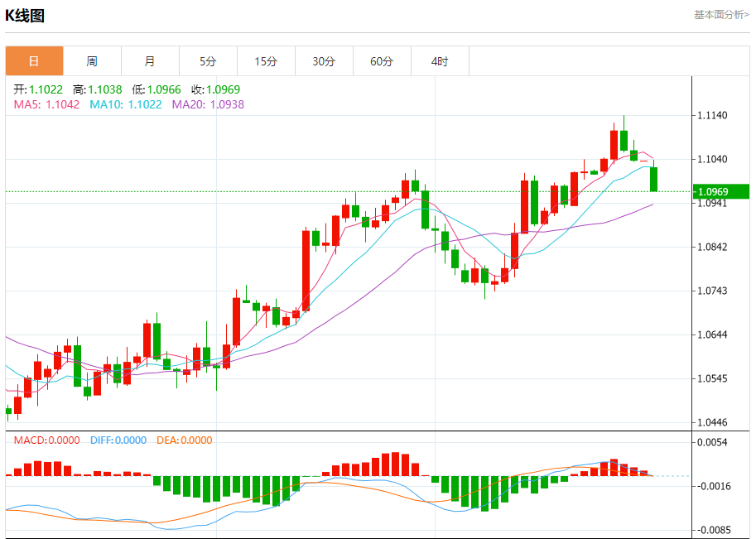The width and height of the screenshot is (756, 539).
Task: Click the orange DEA value label
Action: click(183, 440)
